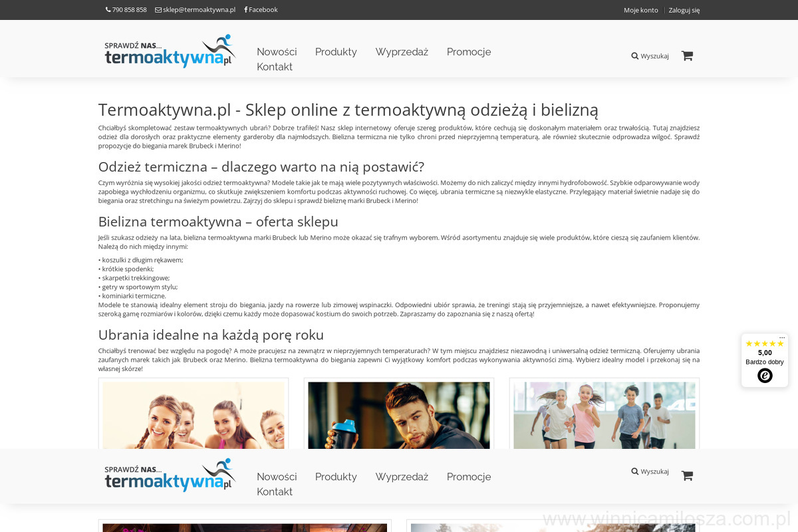The height and width of the screenshot is (532, 798).
Task: Expand the three-dots menu on rating badge
Action: coord(782,337)
